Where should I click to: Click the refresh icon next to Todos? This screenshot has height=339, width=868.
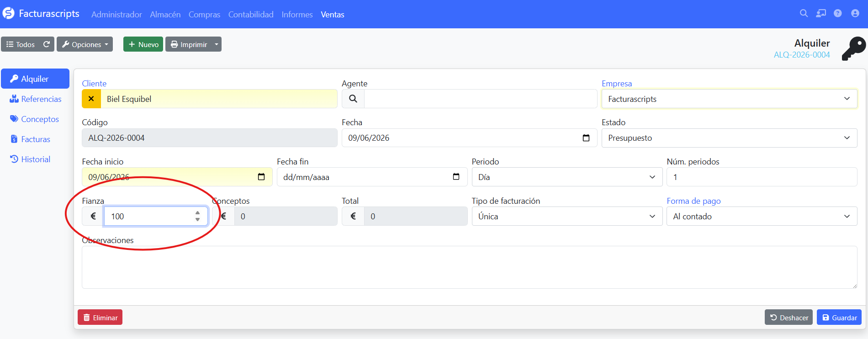(46, 44)
